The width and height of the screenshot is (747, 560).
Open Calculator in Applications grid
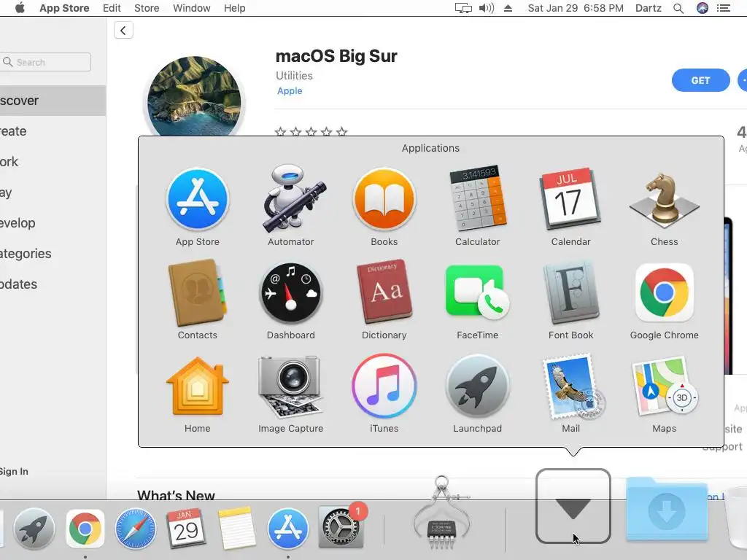click(477, 199)
